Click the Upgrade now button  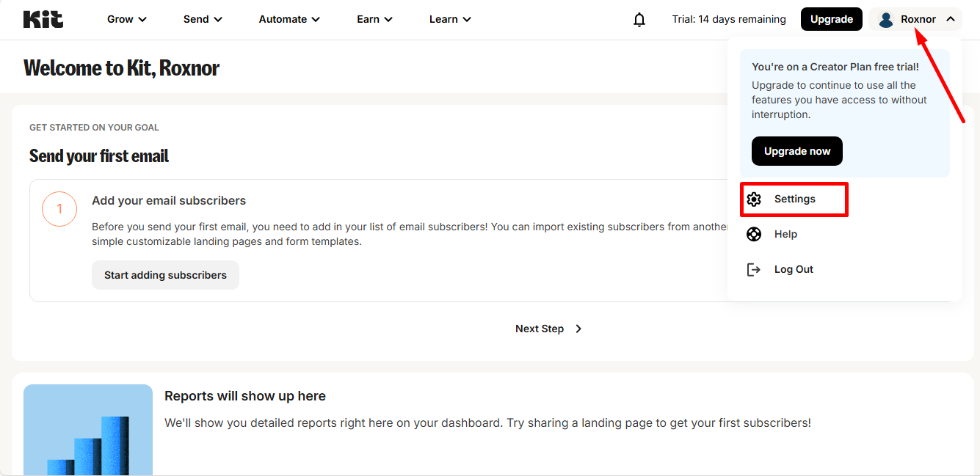coord(796,151)
